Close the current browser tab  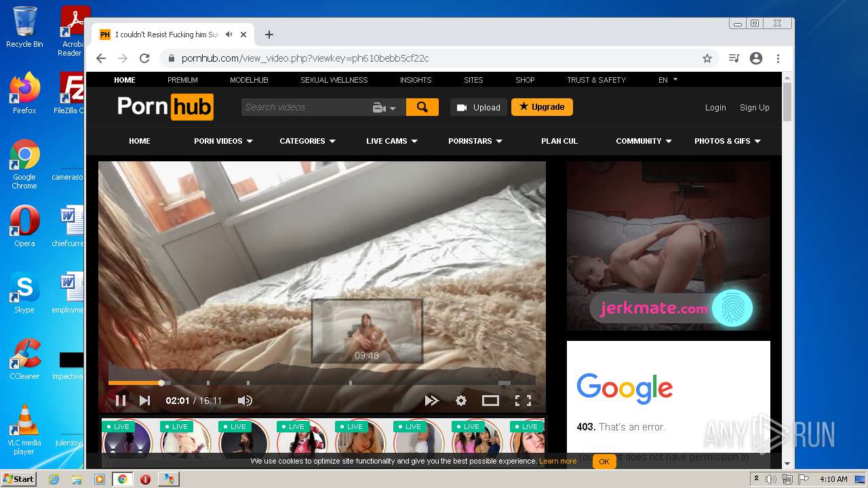pyautogui.click(x=243, y=35)
